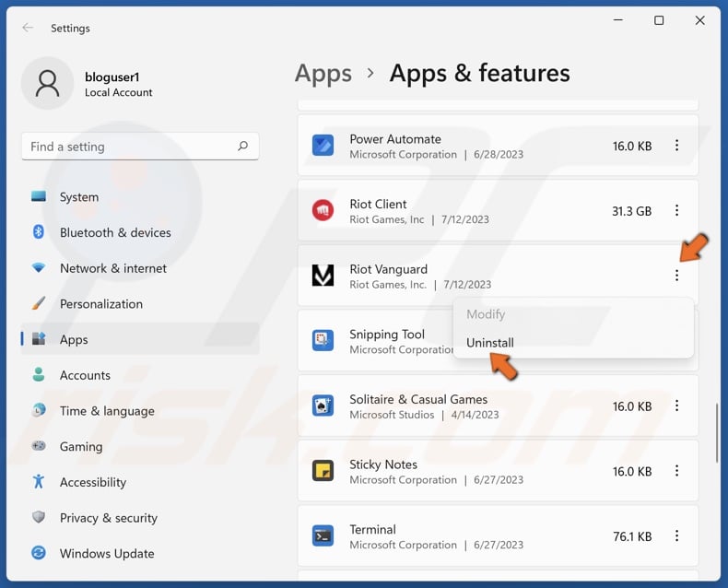The image size is (728, 588).
Task: Select the greyed Modify menu entry
Action: tap(486, 314)
